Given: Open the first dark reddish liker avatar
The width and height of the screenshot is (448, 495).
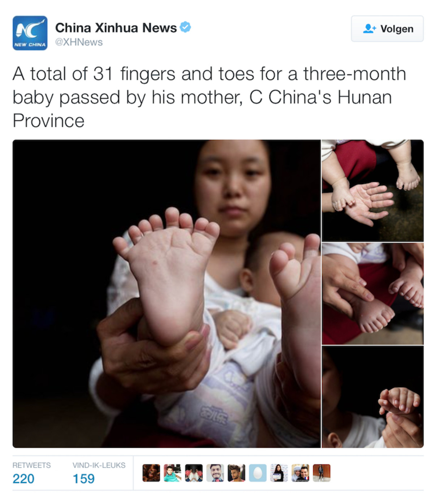Looking at the screenshot, I should (x=151, y=473).
